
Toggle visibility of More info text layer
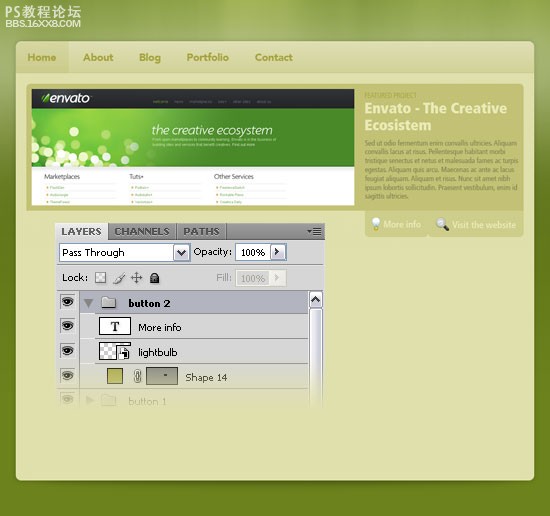click(68, 326)
